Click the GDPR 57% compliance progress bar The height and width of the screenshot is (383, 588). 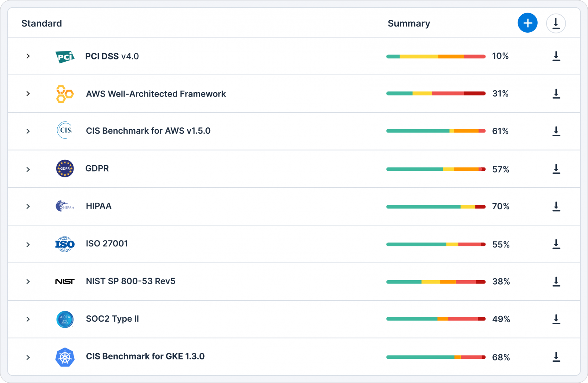[x=435, y=169]
